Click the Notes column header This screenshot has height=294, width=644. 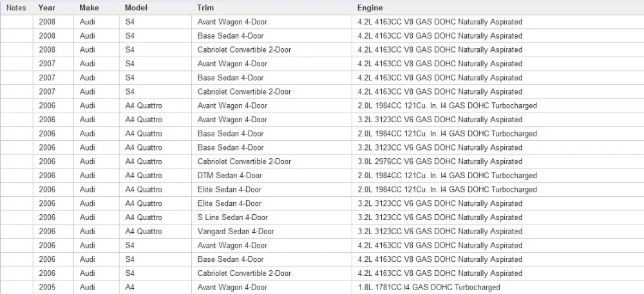17,8
